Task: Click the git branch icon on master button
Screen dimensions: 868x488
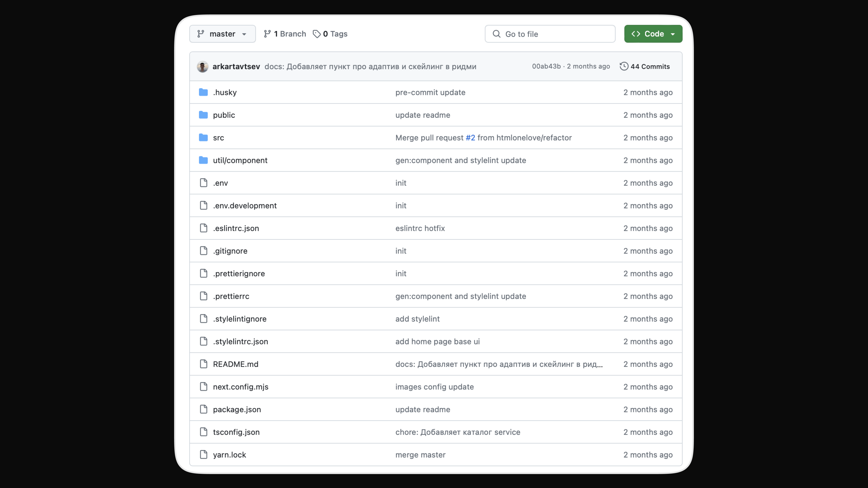Action: 201,34
